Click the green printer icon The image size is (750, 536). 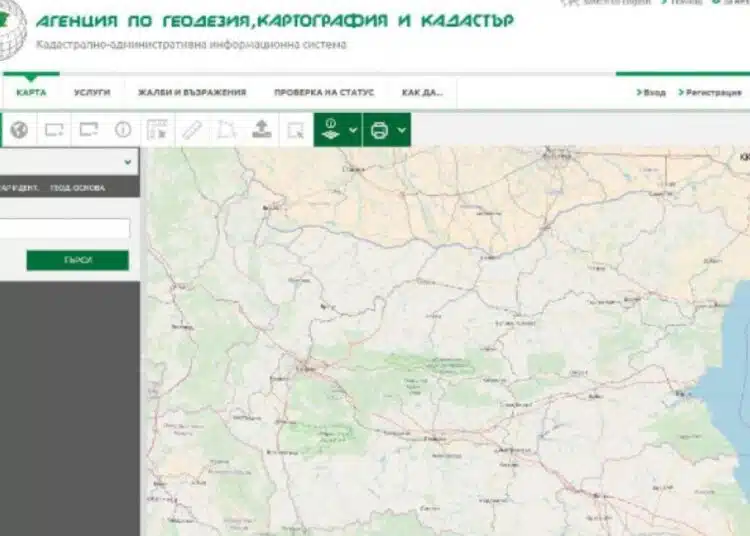pyautogui.click(x=379, y=130)
